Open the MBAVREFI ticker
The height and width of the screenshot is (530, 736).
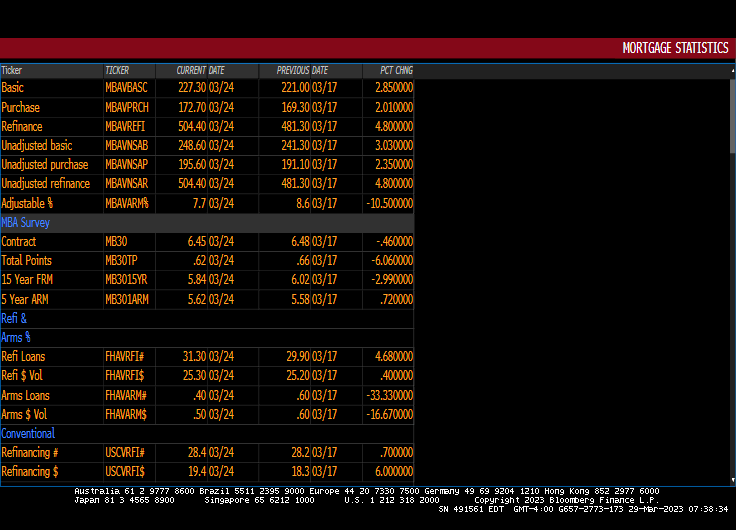(126, 127)
